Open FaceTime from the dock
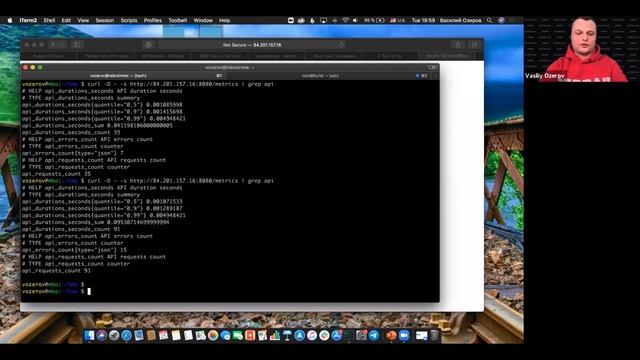This screenshot has height=360, width=640. point(238,336)
